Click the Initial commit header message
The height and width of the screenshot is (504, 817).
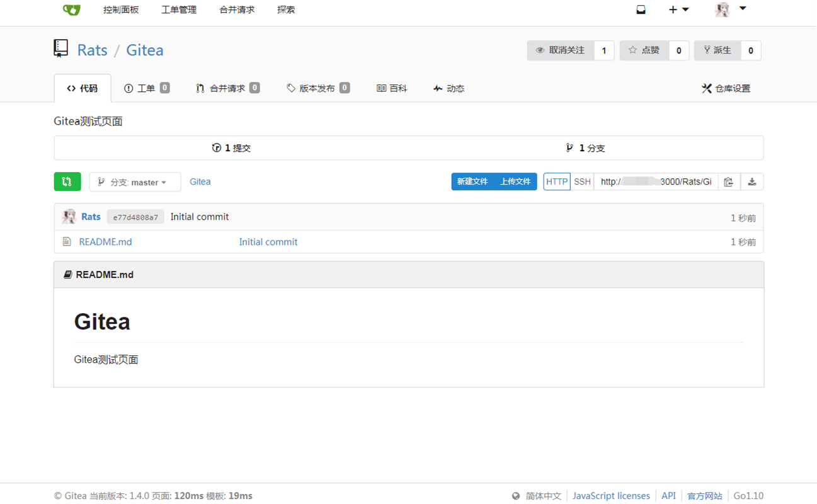[200, 217]
